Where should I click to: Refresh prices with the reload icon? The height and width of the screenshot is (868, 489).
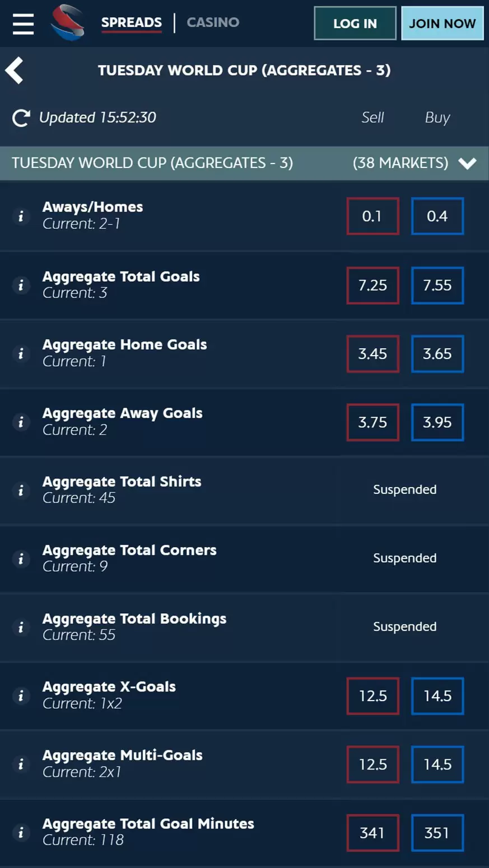tap(21, 118)
